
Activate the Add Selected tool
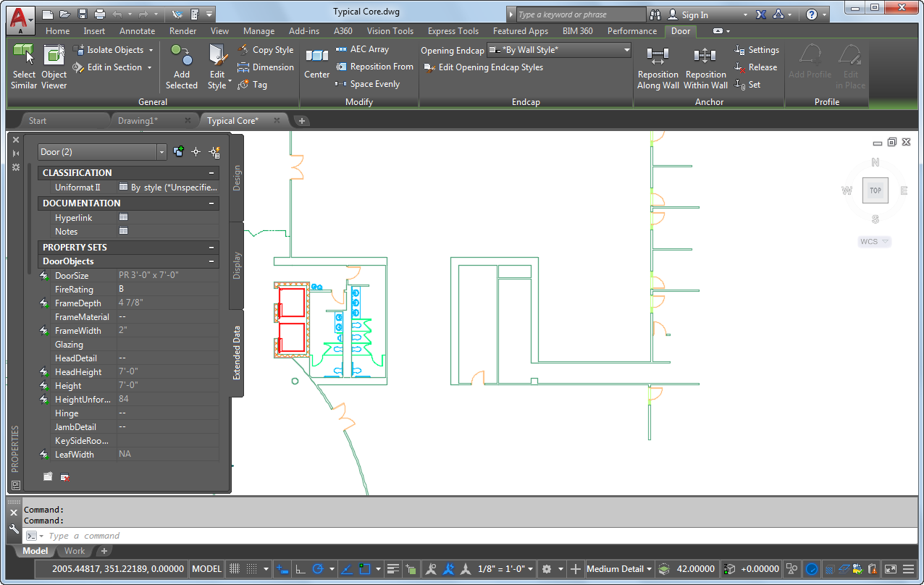click(x=181, y=67)
